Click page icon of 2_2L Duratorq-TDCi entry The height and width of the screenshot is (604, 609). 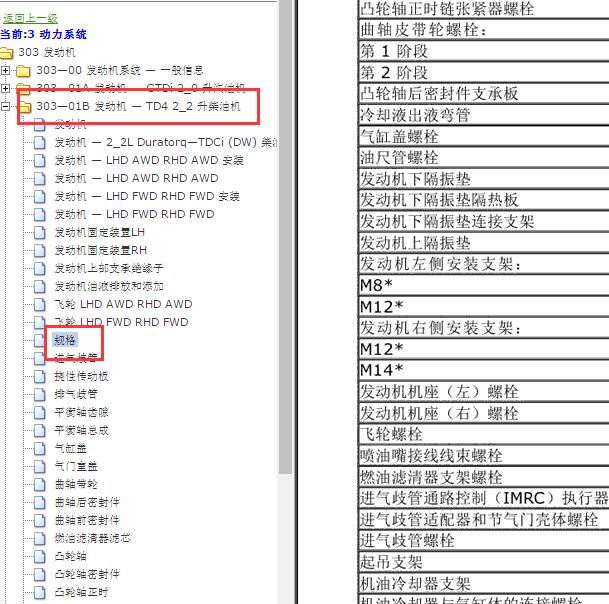click(40, 143)
